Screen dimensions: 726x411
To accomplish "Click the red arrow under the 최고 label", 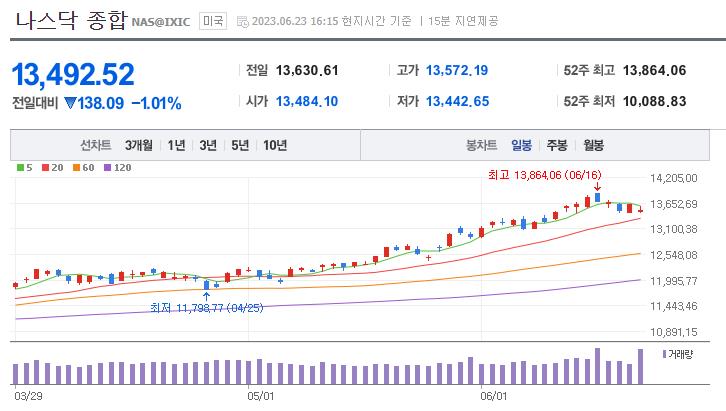I will tap(597, 187).
